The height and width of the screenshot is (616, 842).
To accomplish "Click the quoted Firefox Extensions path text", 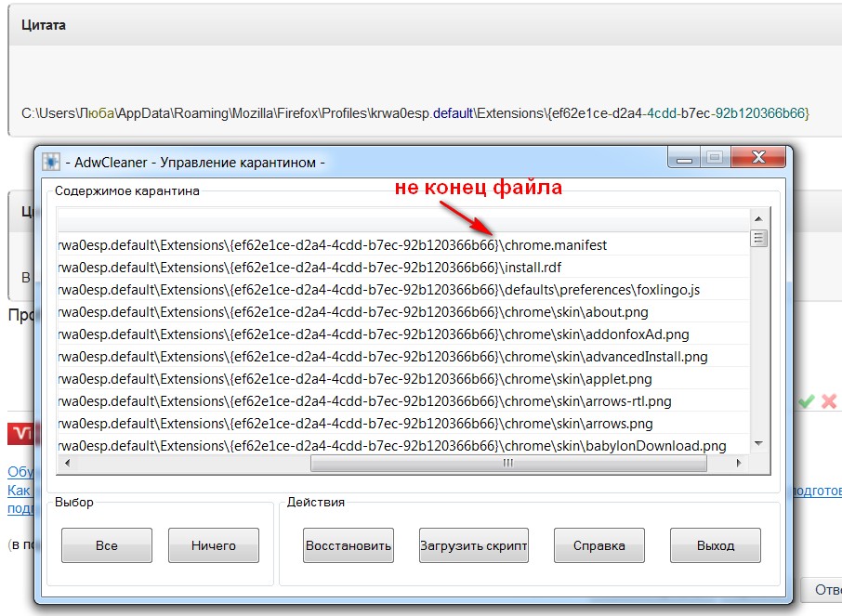I will (415, 113).
